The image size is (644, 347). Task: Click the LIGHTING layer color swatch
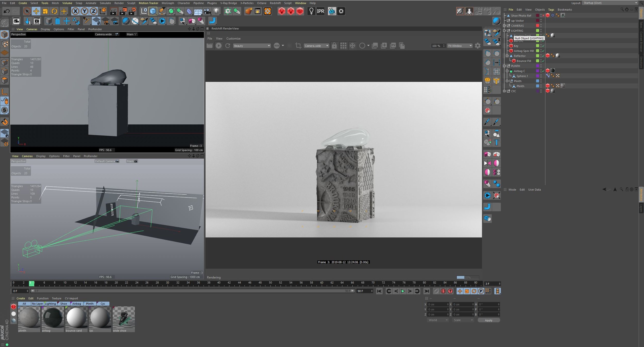(x=538, y=31)
